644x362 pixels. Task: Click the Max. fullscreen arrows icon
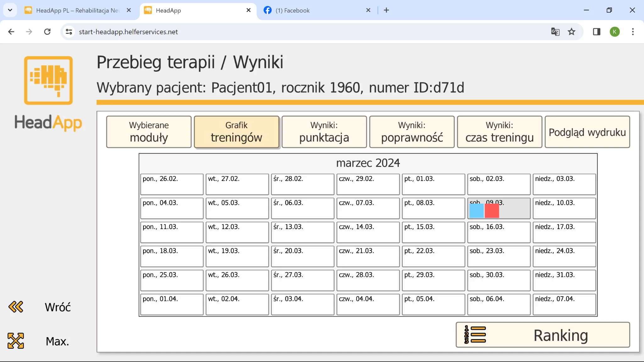coord(16,341)
